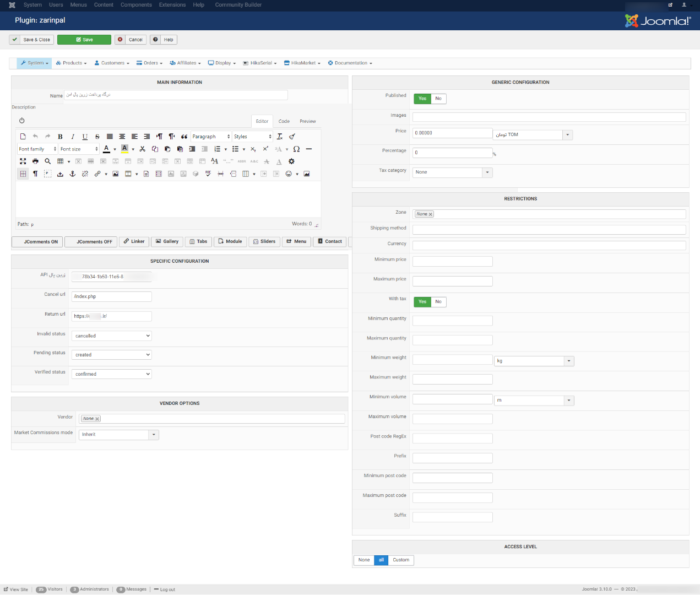Toggle bold formatting in the editor
This screenshot has width=700, height=595.
tap(60, 137)
